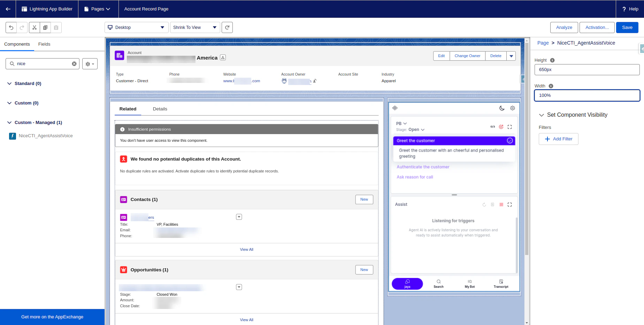
Task: Switch to the Details tab
Action: pos(160,109)
